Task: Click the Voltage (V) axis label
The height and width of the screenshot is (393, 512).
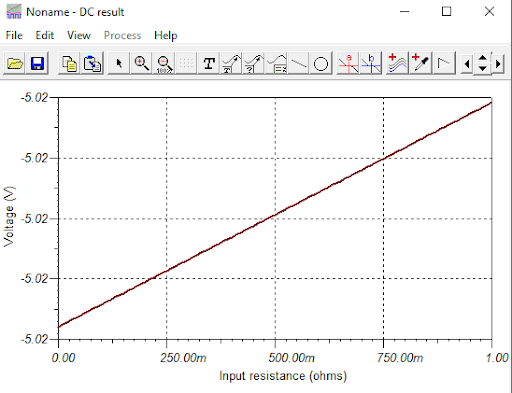Action: (10, 217)
